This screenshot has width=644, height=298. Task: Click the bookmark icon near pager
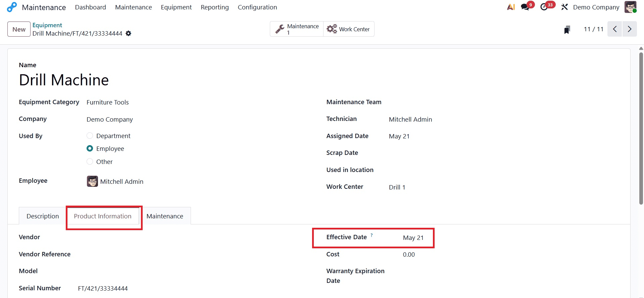pyautogui.click(x=567, y=30)
